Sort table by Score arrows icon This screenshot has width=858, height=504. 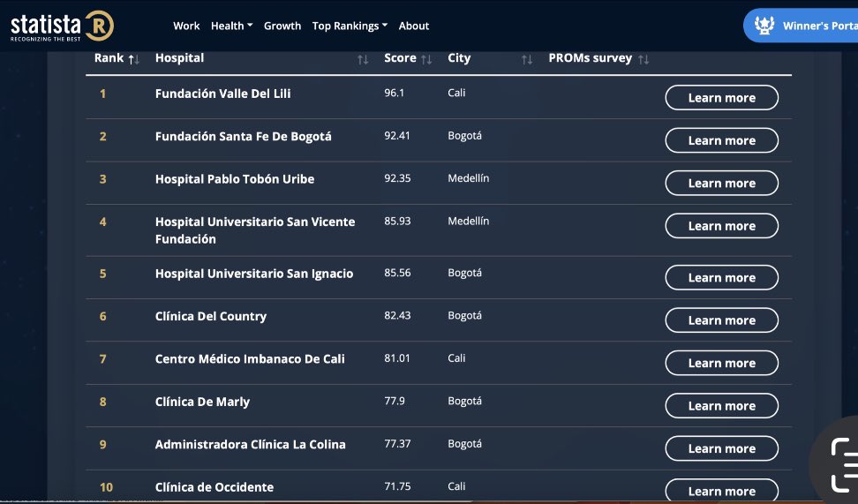point(426,60)
